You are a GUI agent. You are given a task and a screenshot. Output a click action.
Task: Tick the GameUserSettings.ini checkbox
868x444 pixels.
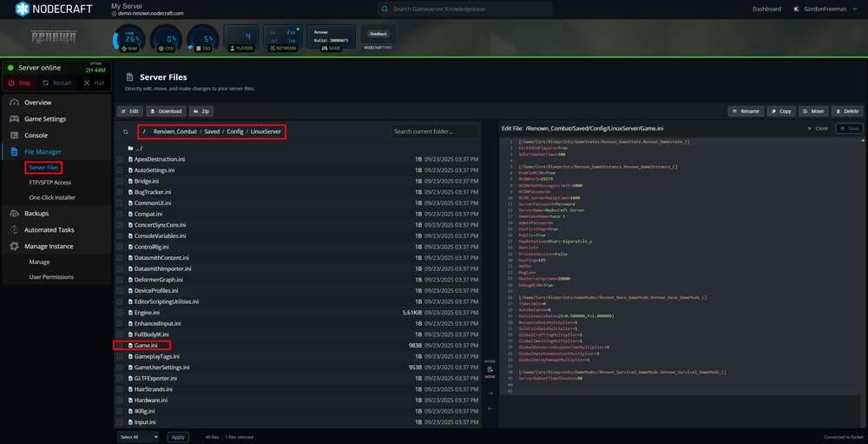click(x=120, y=368)
